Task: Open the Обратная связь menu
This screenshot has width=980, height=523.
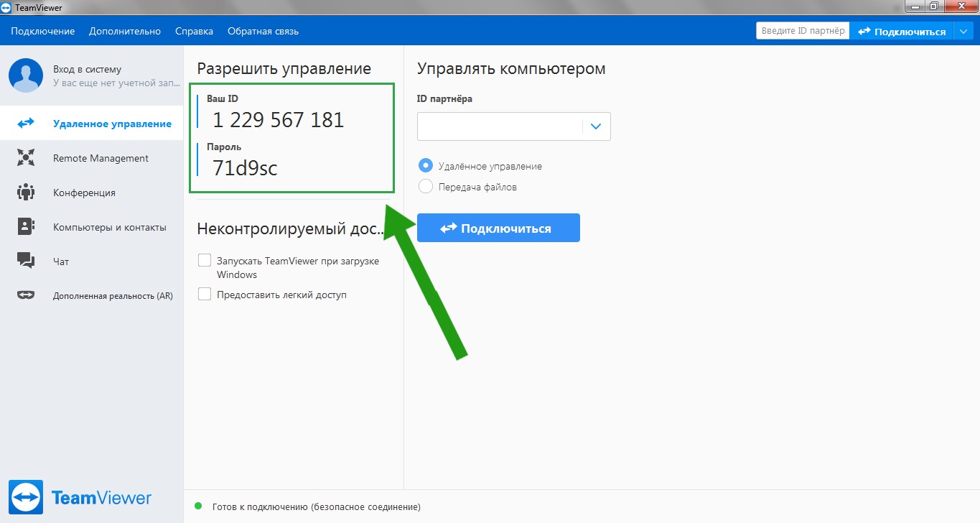Action: tap(263, 31)
